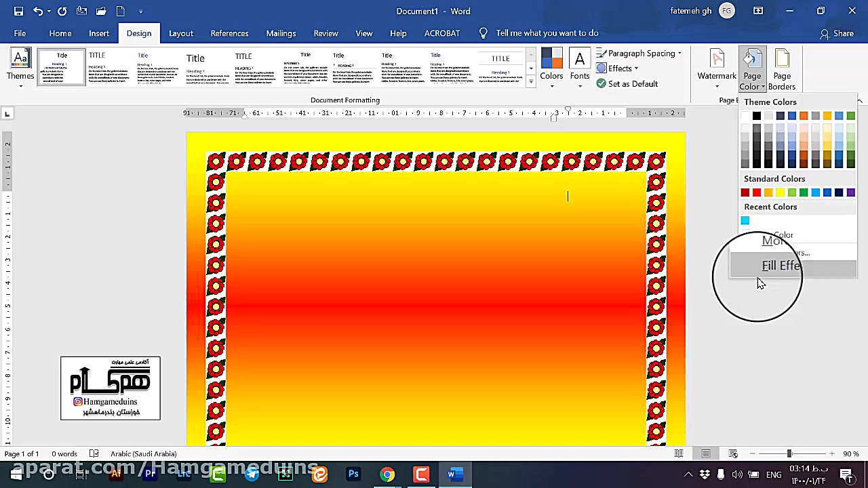The image size is (868, 488).
Task: Go to the Review tab
Action: pos(325,33)
